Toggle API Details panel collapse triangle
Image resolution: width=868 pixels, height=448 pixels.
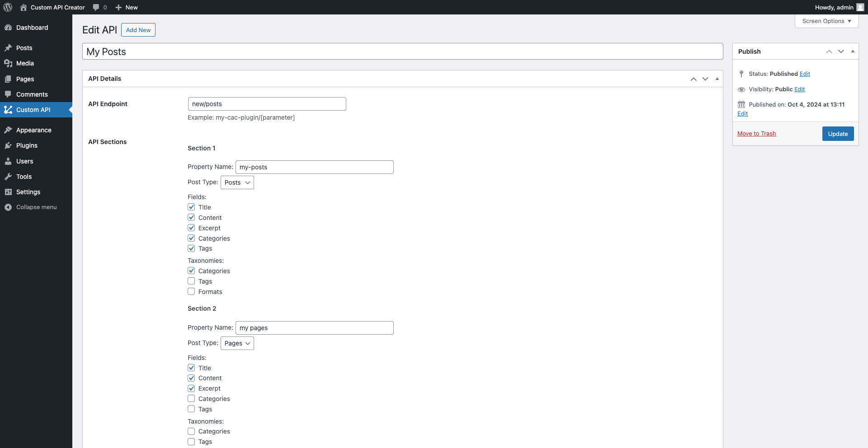717,79
